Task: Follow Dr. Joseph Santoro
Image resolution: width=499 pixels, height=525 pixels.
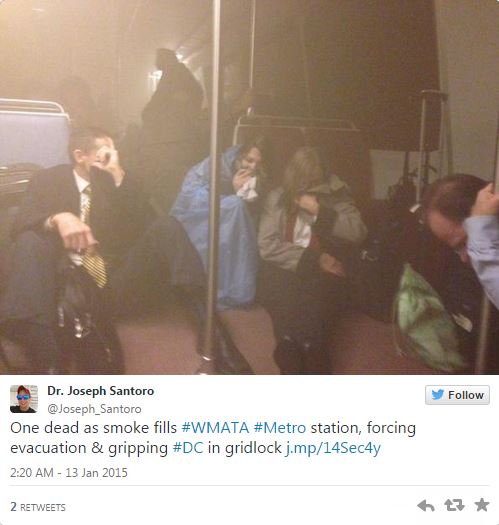Action: click(457, 395)
